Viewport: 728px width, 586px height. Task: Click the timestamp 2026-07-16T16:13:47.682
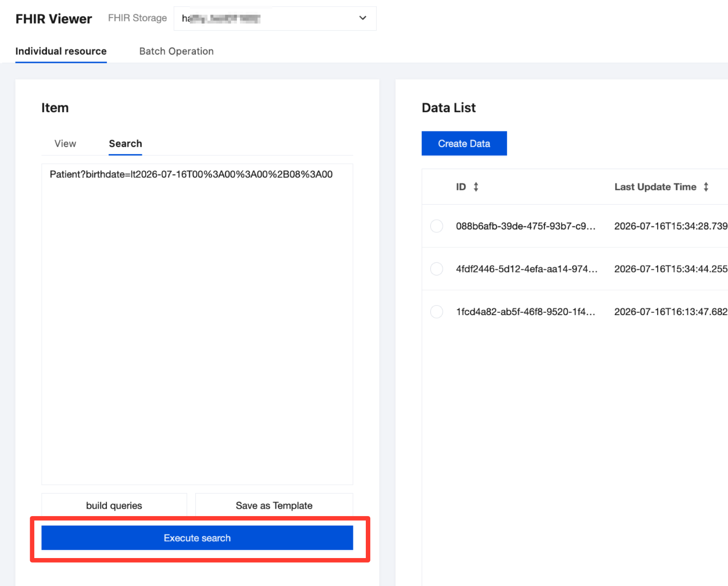click(x=671, y=311)
